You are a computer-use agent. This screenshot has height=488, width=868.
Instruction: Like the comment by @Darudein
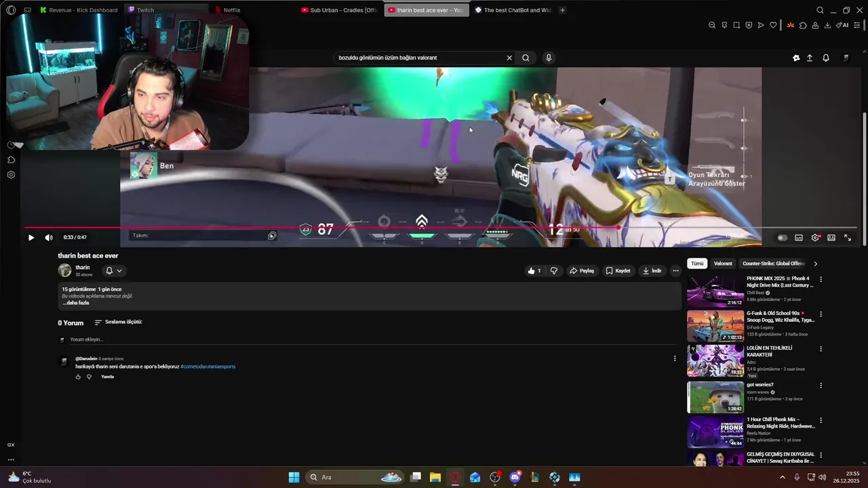pos(78,377)
